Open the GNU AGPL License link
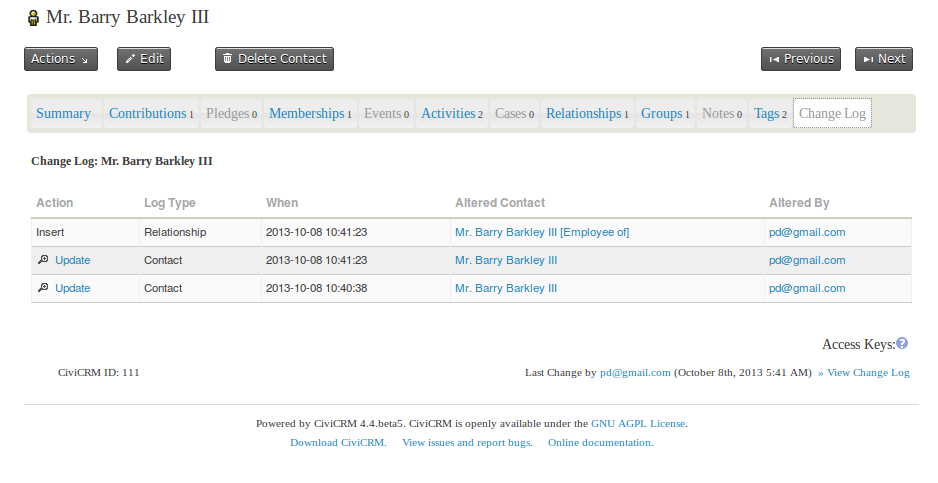This screenshot has height=483, width=938. tap(638, 423)
